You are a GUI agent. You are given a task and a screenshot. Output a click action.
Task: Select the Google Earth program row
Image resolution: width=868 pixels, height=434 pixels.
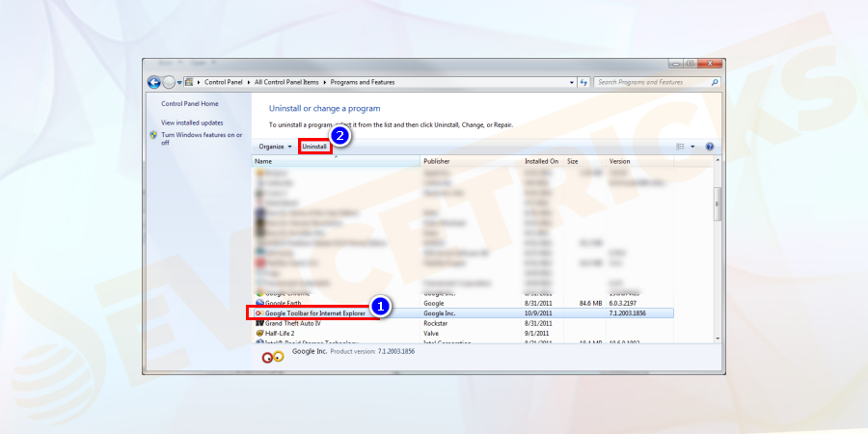click(x=463, y=304)
